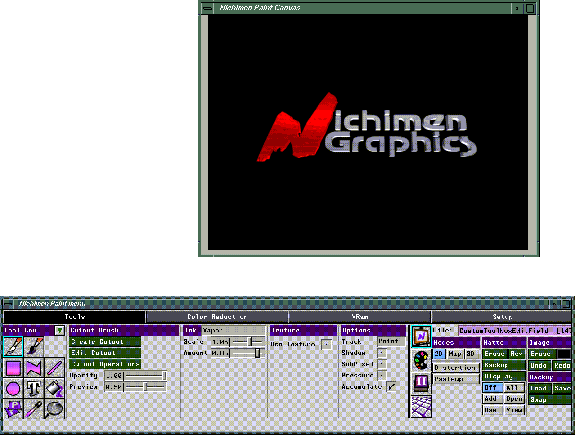Choose the paint bucket fill tool
This screenshot has width=575, height=435.
click(55, 388)
